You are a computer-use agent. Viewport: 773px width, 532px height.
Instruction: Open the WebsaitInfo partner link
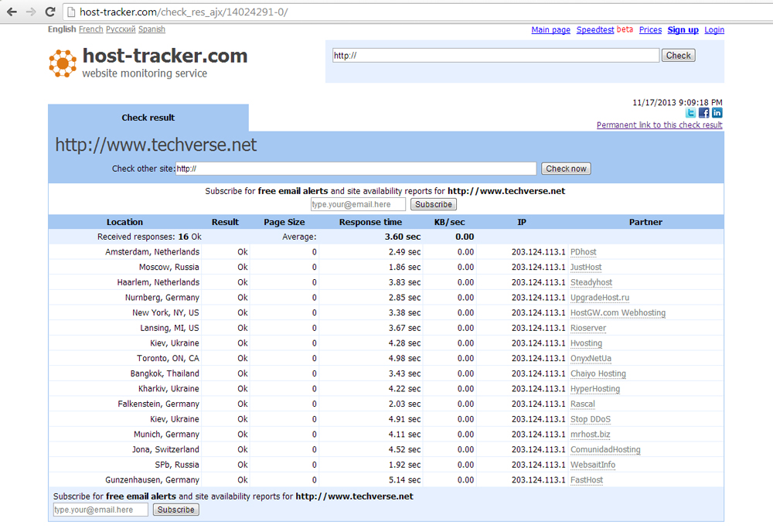[x=593, y=465]
